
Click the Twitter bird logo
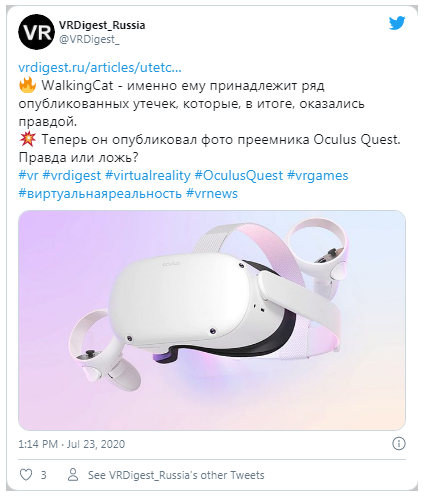397,23
